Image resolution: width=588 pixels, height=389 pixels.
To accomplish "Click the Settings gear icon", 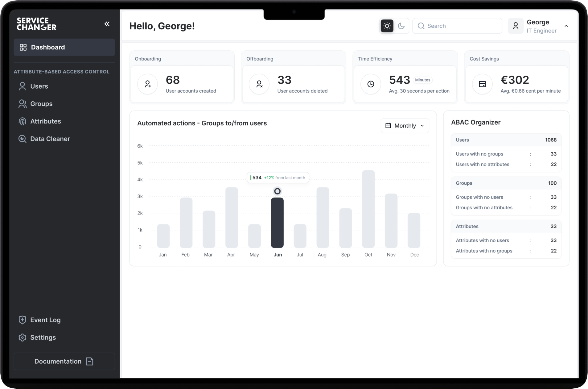I will tap(22, 337).
